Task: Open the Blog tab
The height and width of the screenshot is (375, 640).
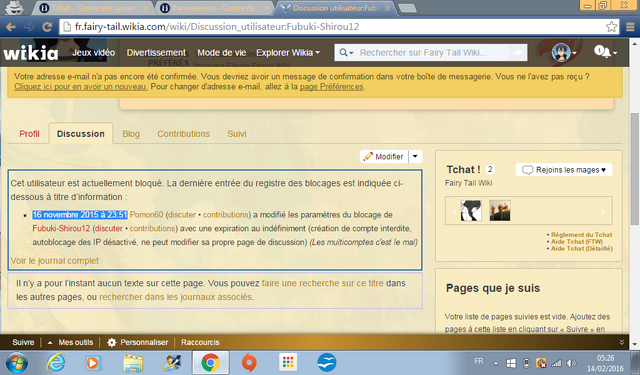Action: [131, 134]
